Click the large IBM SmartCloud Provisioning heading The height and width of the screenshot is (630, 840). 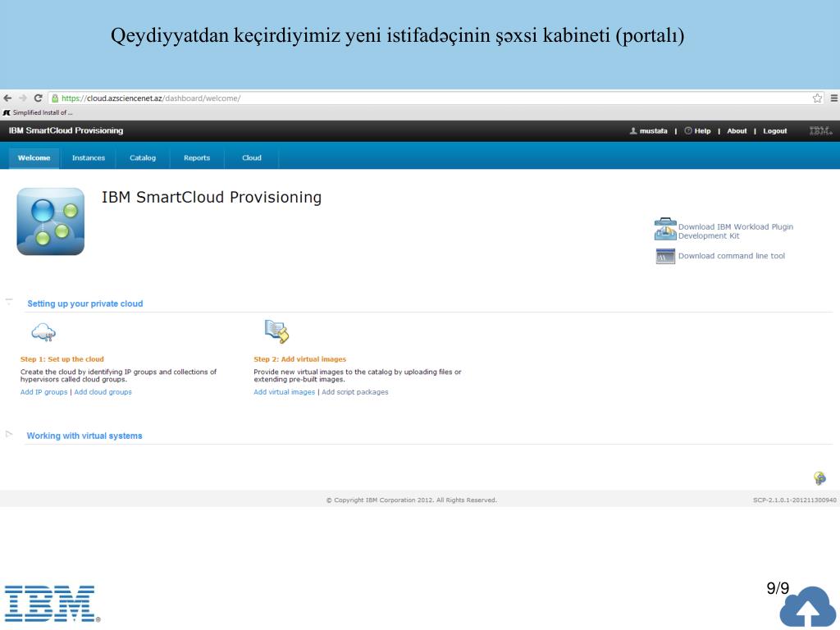pyautogui.click(x=212, y=197)
